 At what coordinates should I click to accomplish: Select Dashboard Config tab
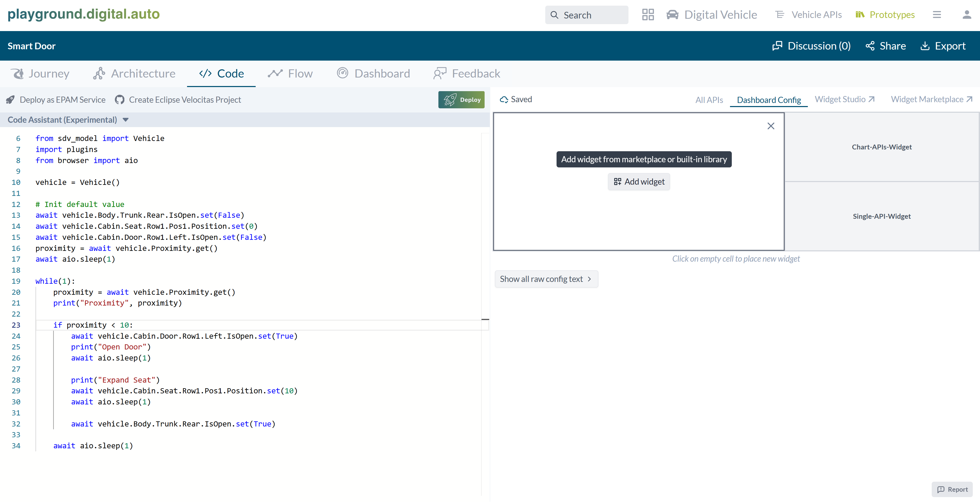(769, 100)
